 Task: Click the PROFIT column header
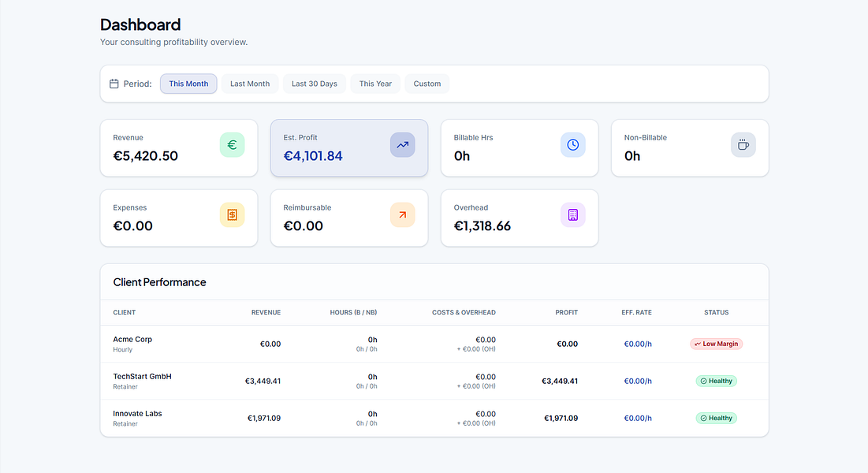(566, 312)
